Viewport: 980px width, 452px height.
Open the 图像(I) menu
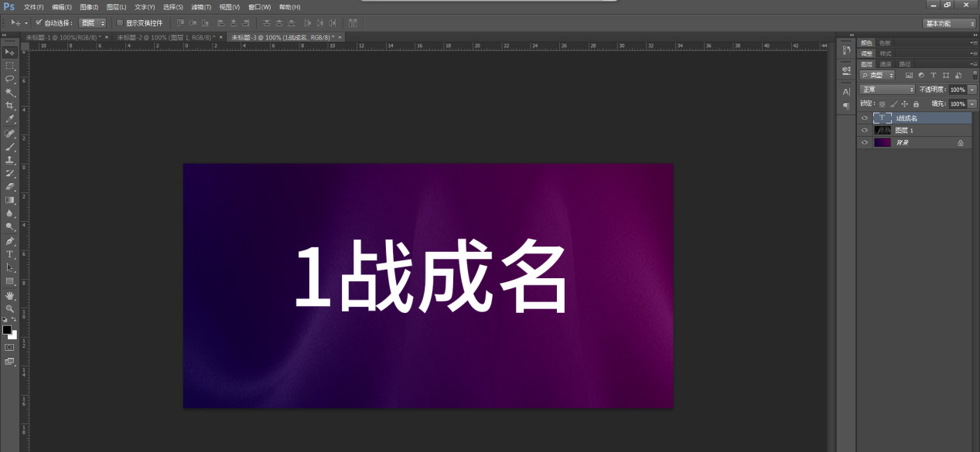pyautogui.click(x=89, y=7)
